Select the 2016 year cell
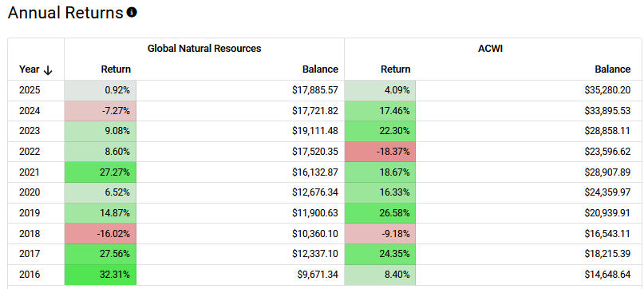The width and height of the screenshot is (644, 289). coord(36,274)
